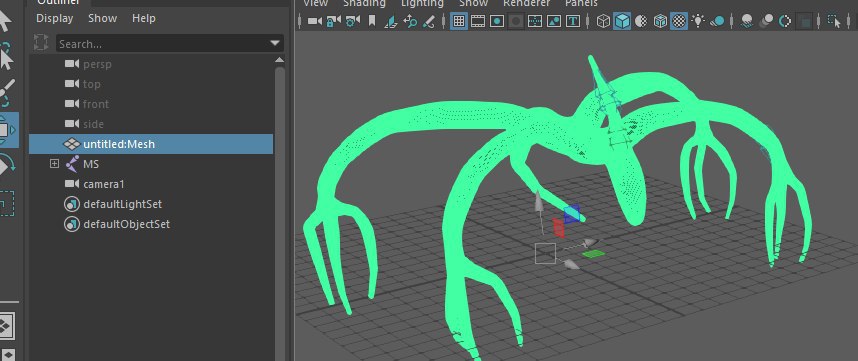Open the viewport Renderer menu
Viewport: 858px width, 361px height.
coord(526,3)
